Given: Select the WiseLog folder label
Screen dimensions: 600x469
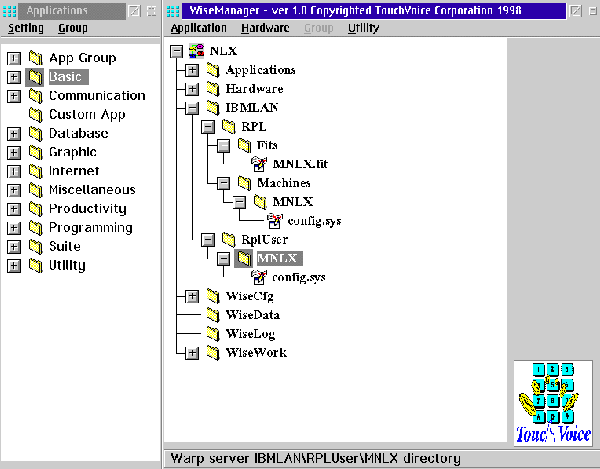Looking at the screenshot, I should tap(250, 334).
